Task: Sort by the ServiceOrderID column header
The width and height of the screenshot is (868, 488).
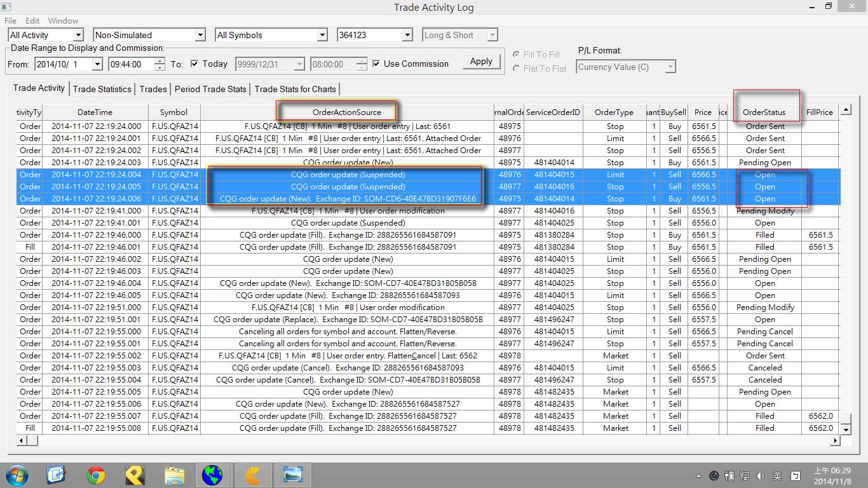Action: click(553, 112)
